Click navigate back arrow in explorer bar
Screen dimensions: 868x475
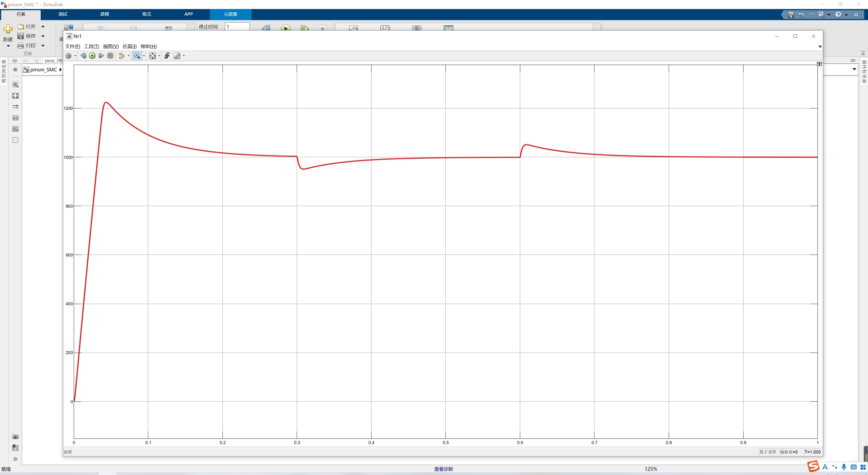click(x=14, y=61)
